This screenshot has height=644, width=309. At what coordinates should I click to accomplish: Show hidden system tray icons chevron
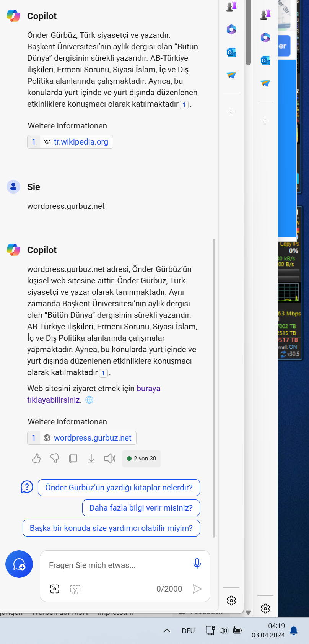(167, 631)
